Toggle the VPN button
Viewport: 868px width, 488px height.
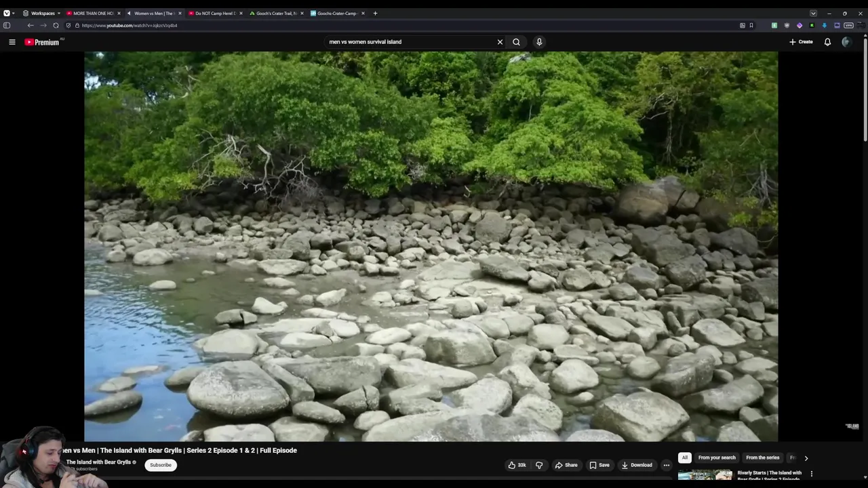(x=848, y=26)
